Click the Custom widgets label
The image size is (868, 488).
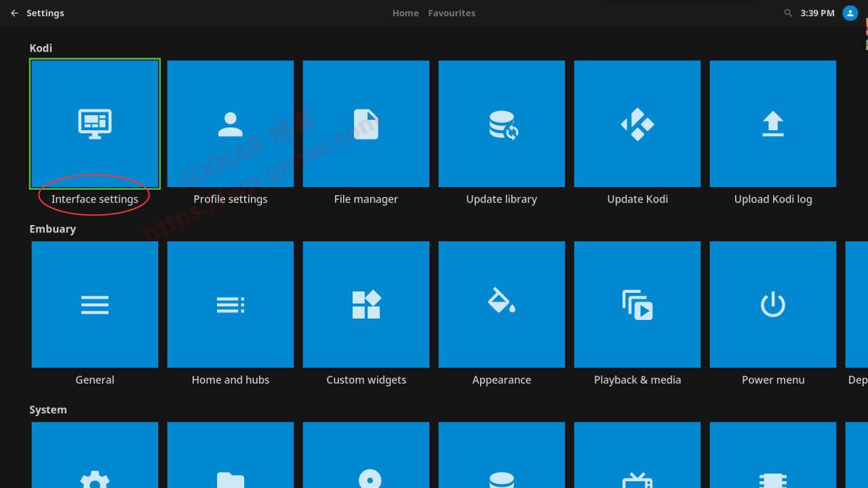click(366, 380)
